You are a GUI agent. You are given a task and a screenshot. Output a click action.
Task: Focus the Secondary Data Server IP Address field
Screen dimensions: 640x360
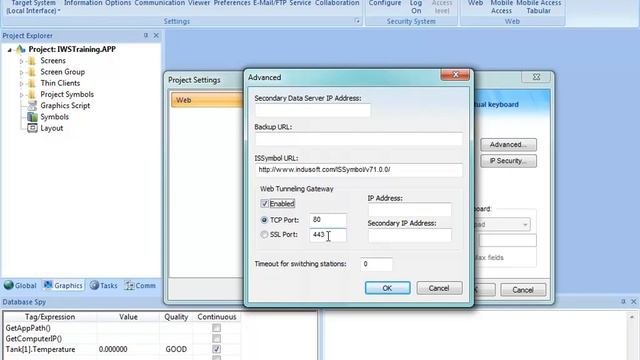313,110
